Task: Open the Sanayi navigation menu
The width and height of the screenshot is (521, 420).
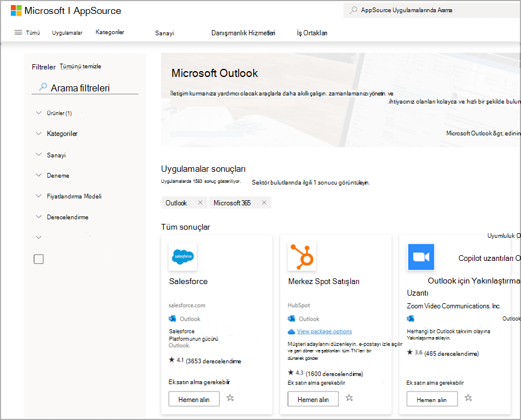Action: [x=164, y=33]
